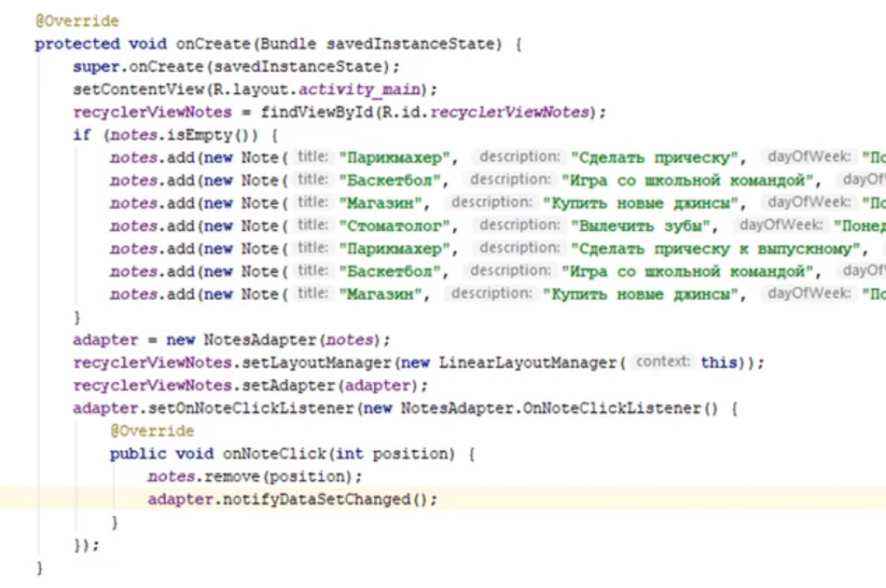This screenshot has width=886, height=588.
Task: Click the 'protected' keyword of onCreate
Action: click(x=77, y=44)
